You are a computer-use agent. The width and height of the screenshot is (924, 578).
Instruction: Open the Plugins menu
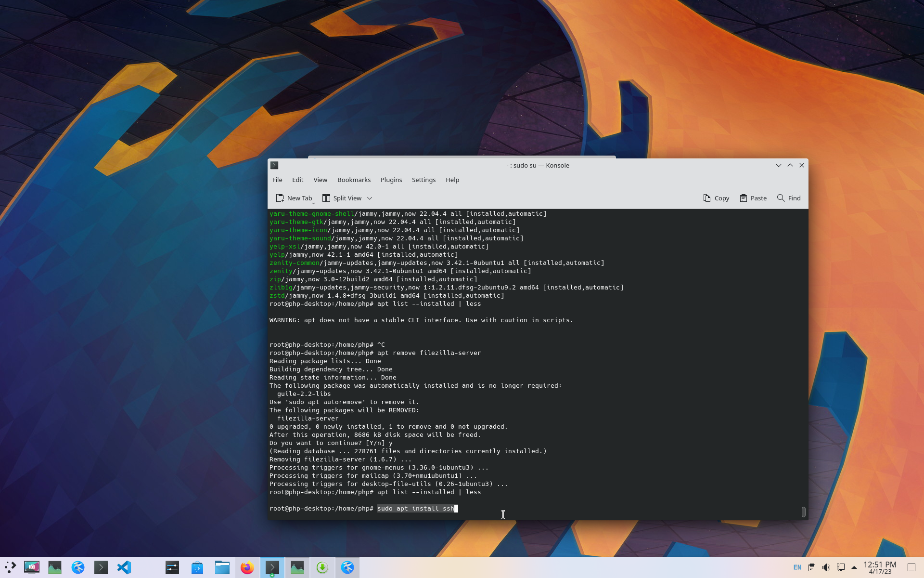point(391,180)
